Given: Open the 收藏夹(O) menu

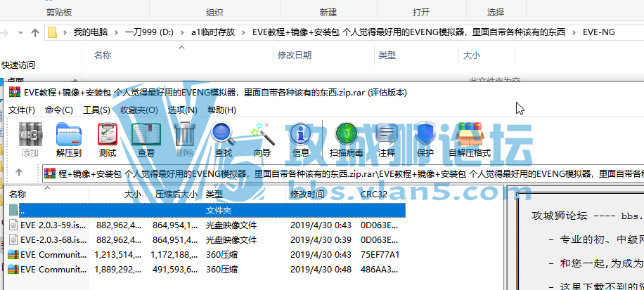Looking at the screenshot, I should (x=139, y=110).
